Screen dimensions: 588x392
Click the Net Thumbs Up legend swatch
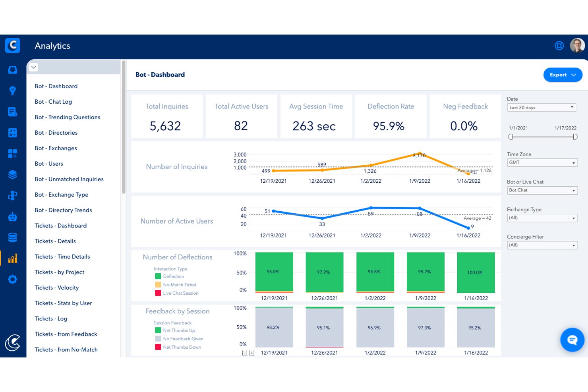[158, 330]
